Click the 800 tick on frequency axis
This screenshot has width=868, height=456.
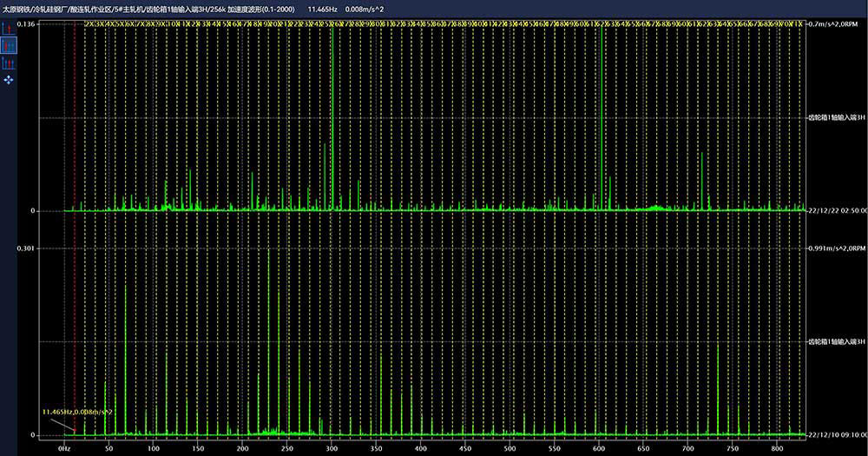click(x=777, y=448)
